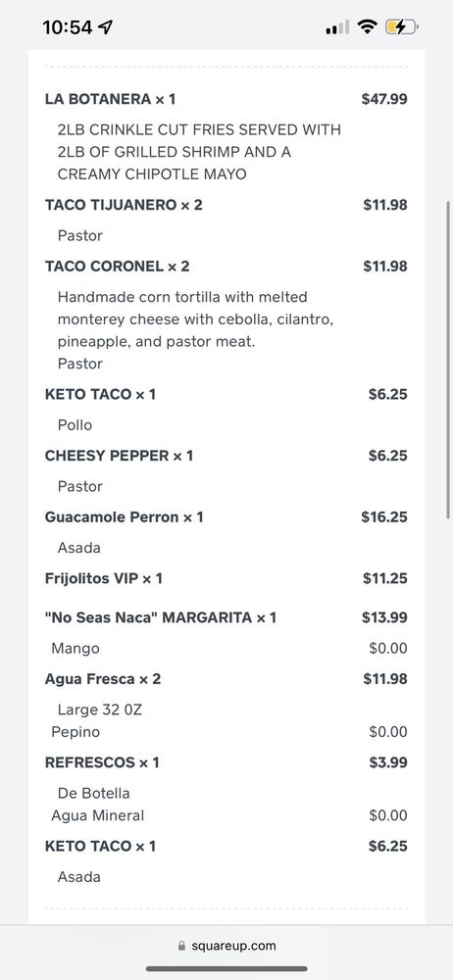Click the page scrollbar on right edge
Image resolution: width=453 pixels, height=980 pixels.
(x=448, y=360)
